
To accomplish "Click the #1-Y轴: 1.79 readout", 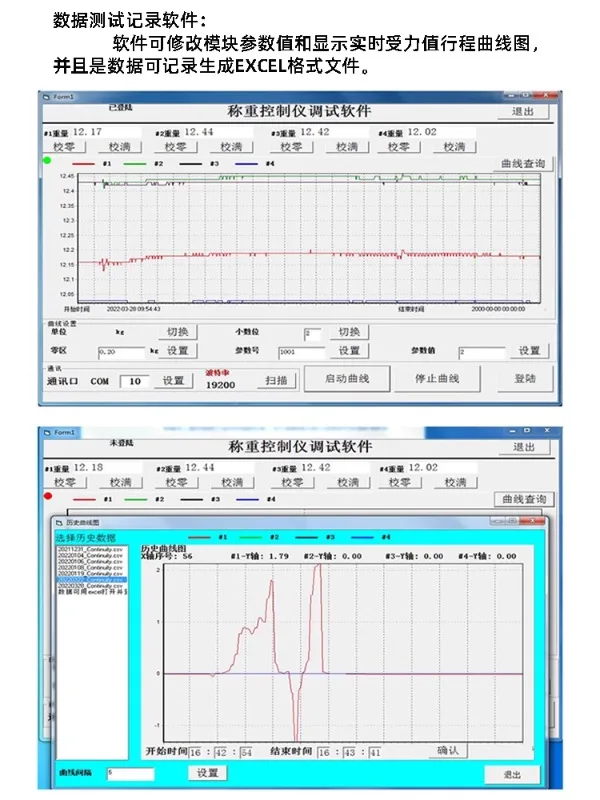I will click(x=260, y=557).
